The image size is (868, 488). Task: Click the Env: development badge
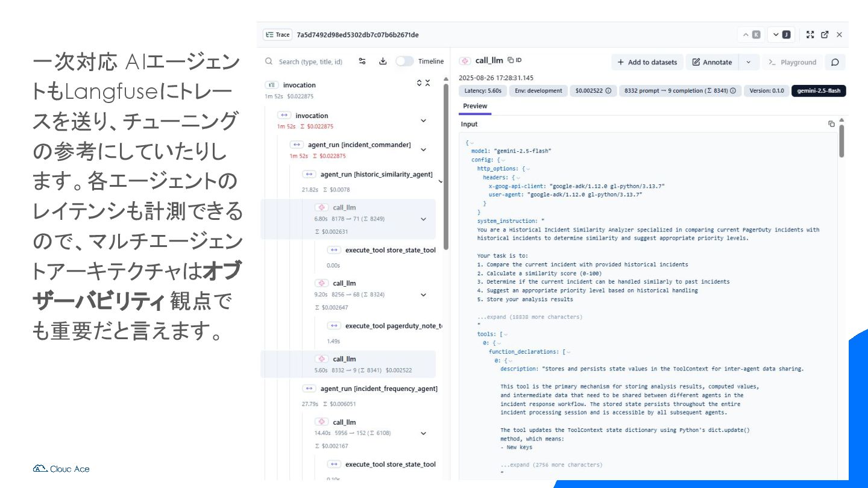(x=538, y=91)
